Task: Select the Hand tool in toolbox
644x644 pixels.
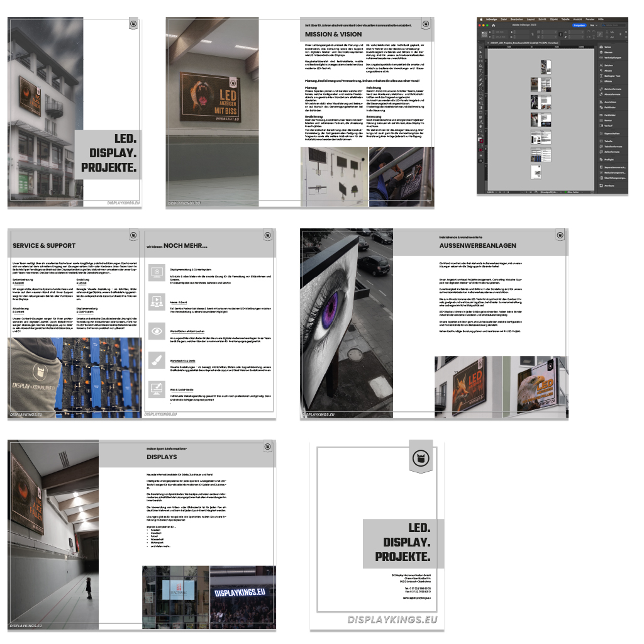Action: coord(480,126)
